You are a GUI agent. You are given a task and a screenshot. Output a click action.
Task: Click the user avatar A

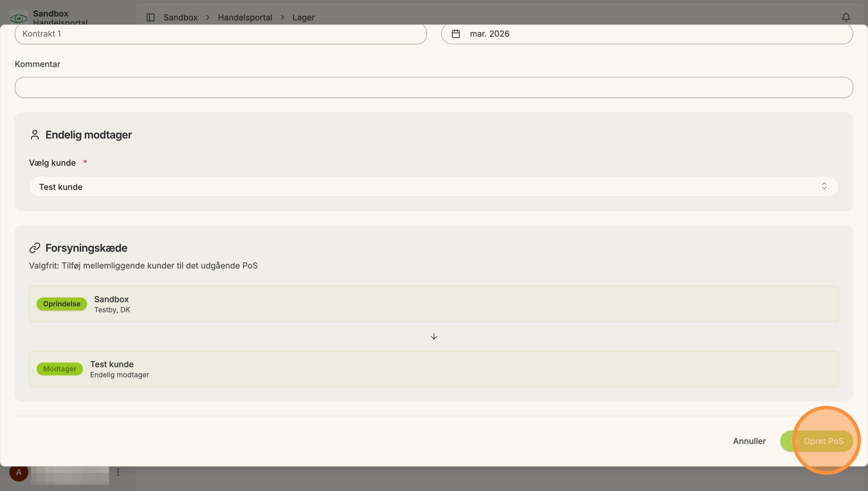pos(19,472)
